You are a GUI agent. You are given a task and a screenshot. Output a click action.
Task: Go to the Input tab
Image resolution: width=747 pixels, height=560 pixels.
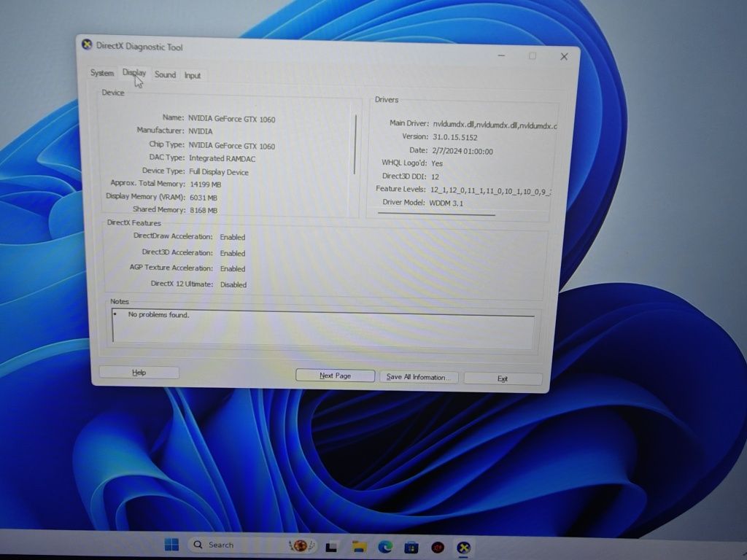click(x=193, y=75)
